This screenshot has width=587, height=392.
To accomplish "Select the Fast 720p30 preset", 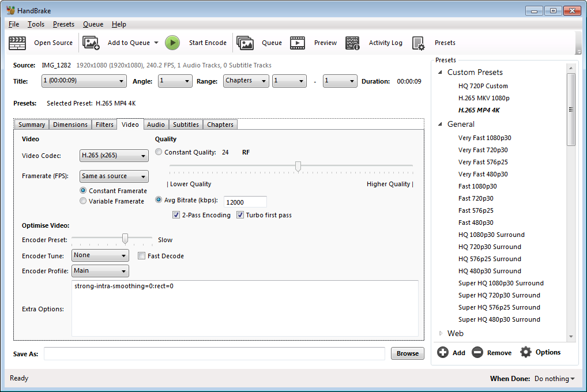I will coord(476,198).
